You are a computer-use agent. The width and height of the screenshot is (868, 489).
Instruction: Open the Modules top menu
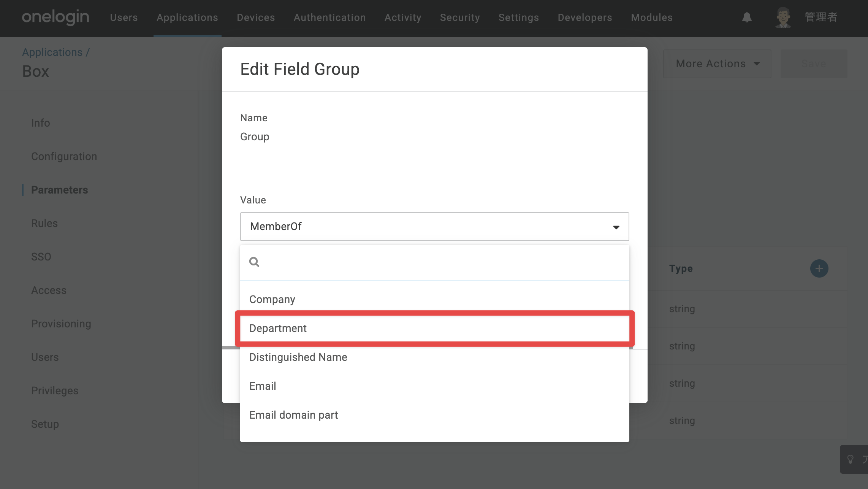point(652,17)
